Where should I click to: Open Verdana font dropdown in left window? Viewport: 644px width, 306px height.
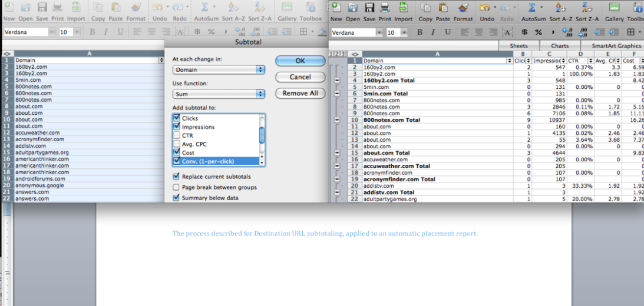(x=52, y=32)
